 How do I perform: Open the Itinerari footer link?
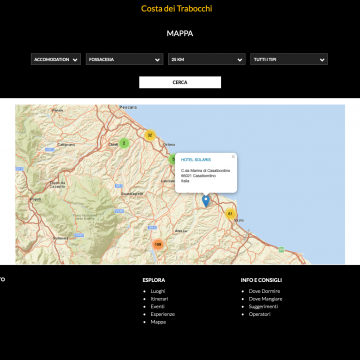[159, 299]
